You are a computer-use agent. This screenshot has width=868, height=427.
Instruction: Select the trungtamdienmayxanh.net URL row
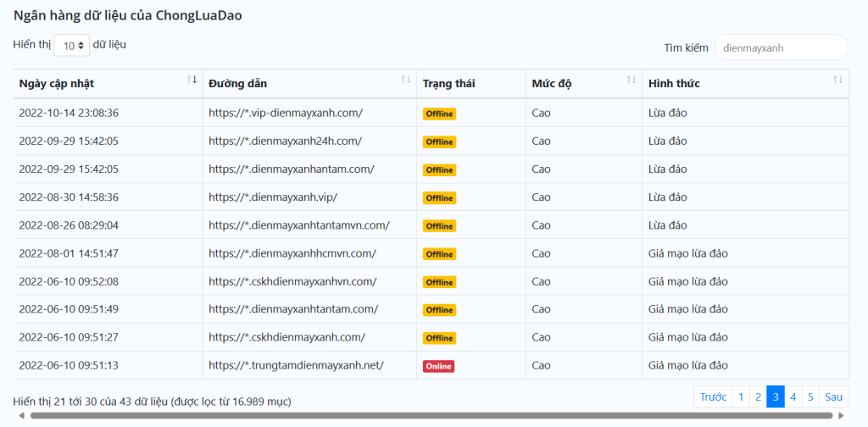431,366
